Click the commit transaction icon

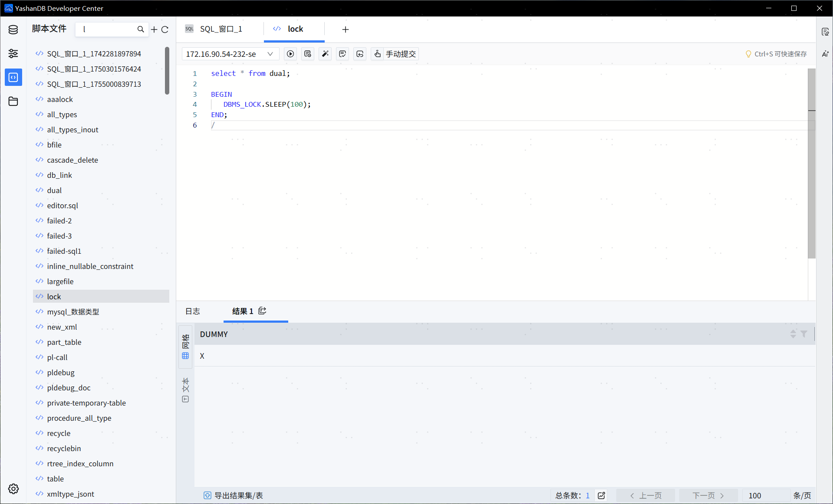(342, 54)
